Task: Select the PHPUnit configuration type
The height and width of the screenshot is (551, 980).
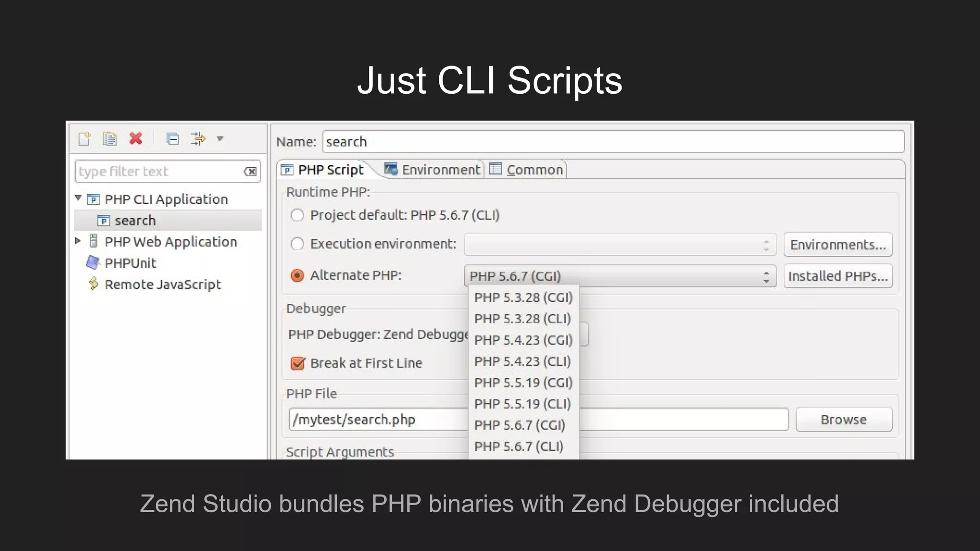Action: 130,263
